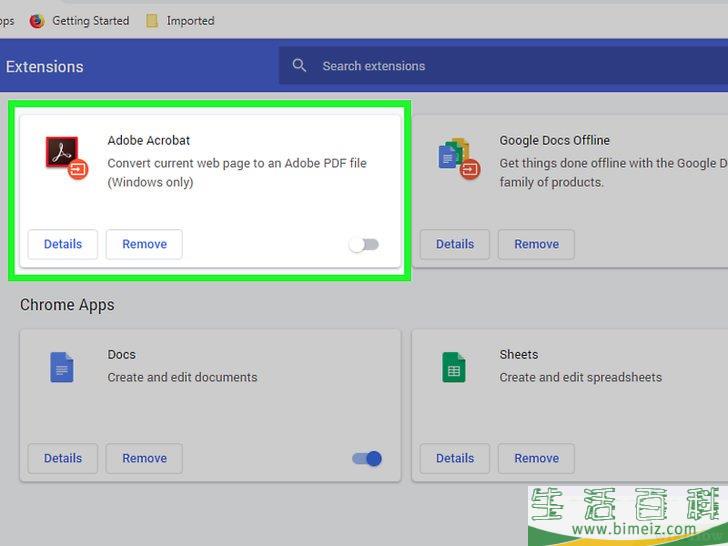Enable the Adobe Acrobat extension toggle
This screenshot has width=728, height=546.
click(x=364, y=245)
